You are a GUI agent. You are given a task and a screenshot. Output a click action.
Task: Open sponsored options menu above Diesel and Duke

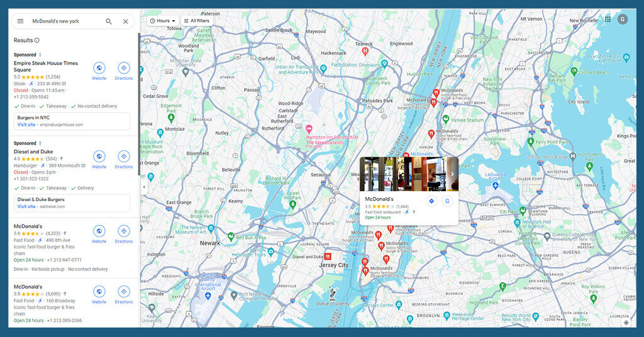coord(40,143)
